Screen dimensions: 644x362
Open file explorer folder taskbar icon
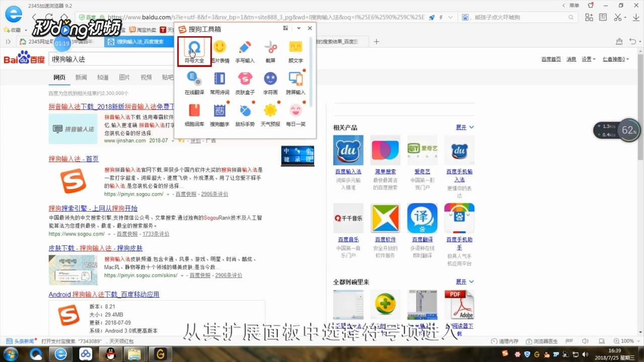134,354
